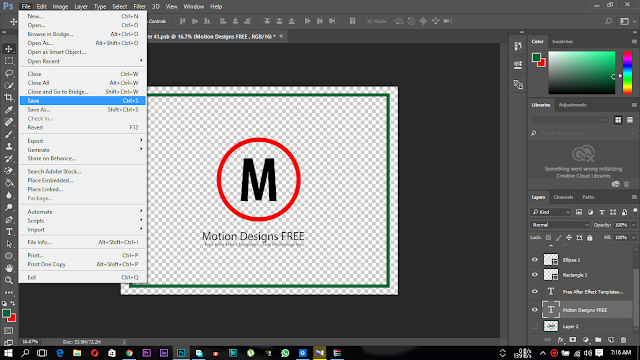Create new group folder icon
This screenshot has height=360, width=640.
[598, 340]
